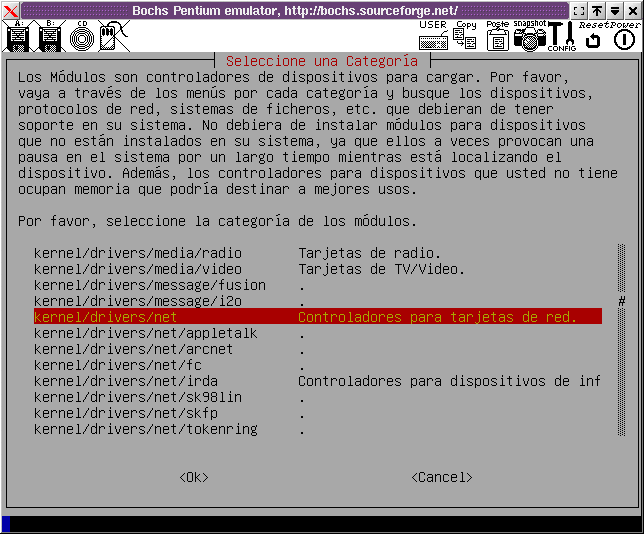Screen dimensions: 644x534
Task: Choose kernel/drivers/media/radio entry
Action: (137, 253)
